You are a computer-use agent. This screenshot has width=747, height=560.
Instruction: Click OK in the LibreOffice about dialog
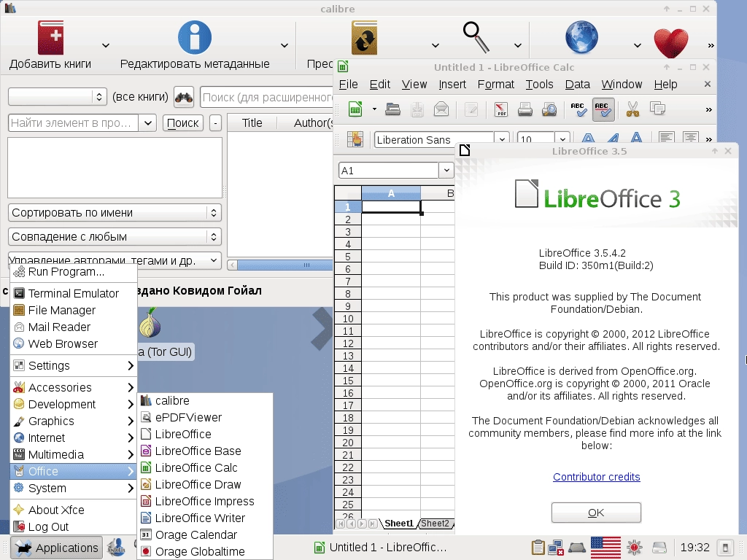tap(596, 513)
